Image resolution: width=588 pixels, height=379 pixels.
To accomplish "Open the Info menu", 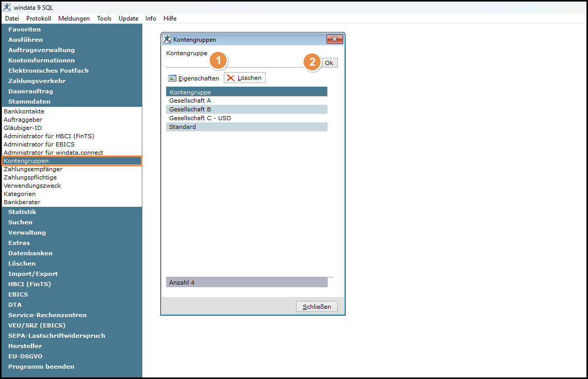I will [151, 19].
